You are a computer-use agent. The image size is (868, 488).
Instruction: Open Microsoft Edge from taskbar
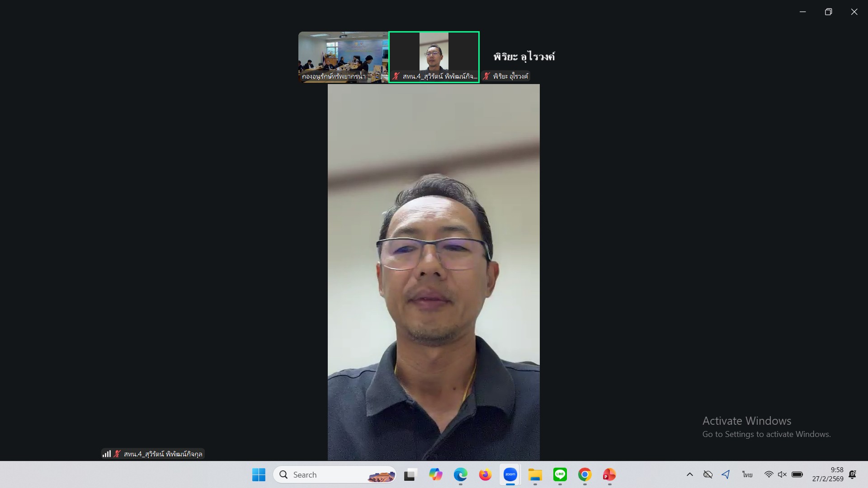460,474
